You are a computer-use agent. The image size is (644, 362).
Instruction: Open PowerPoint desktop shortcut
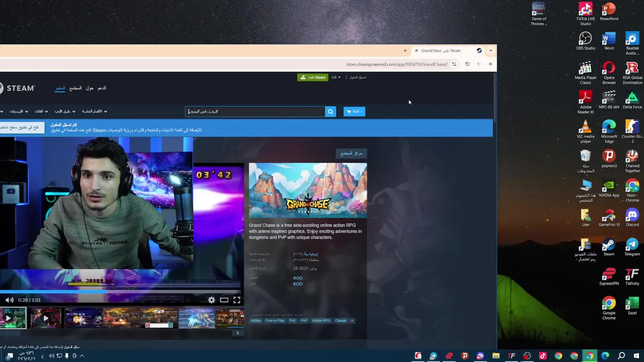[609, 12]
